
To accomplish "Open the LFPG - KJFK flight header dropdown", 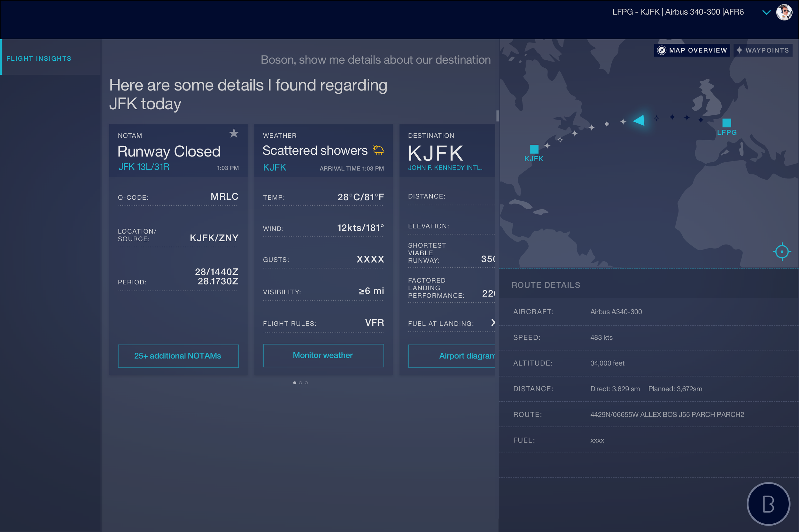I will coord(678,12).
